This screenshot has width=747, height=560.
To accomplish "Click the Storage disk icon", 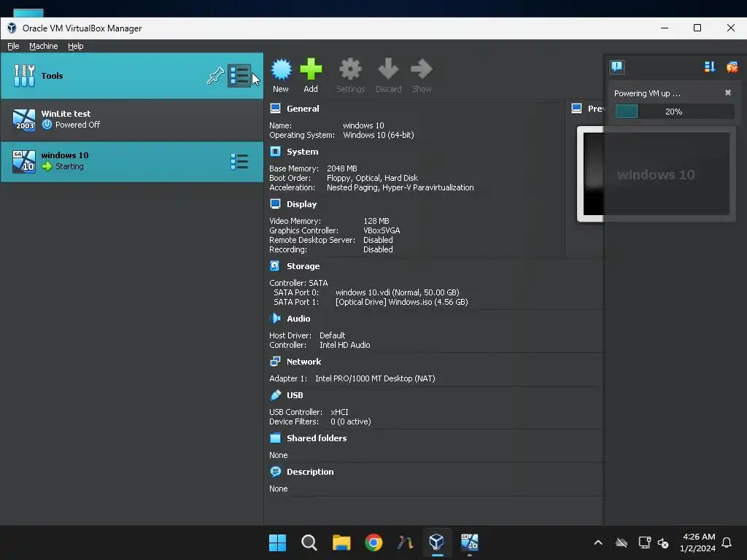I will point(275,265).
